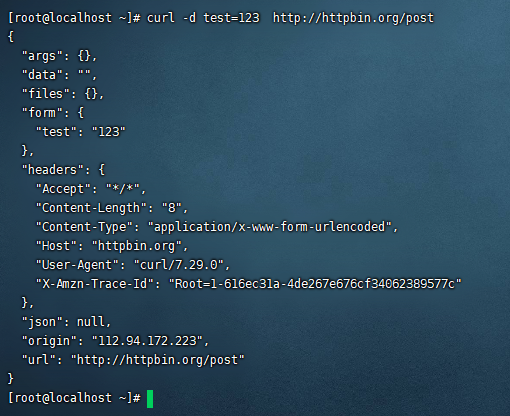Click the origin IP 112.94.172.223

(x=147, y=341)
